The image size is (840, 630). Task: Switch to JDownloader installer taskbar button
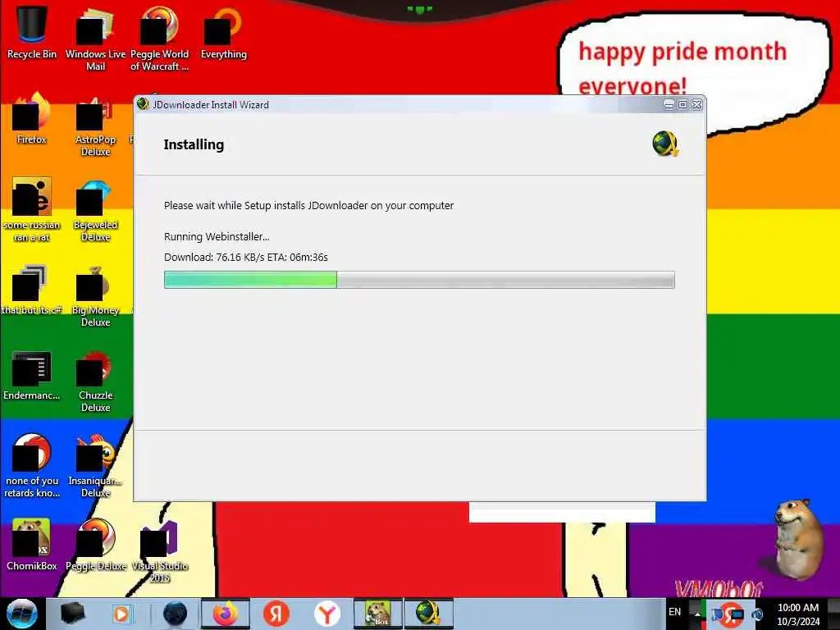(428, 614)
